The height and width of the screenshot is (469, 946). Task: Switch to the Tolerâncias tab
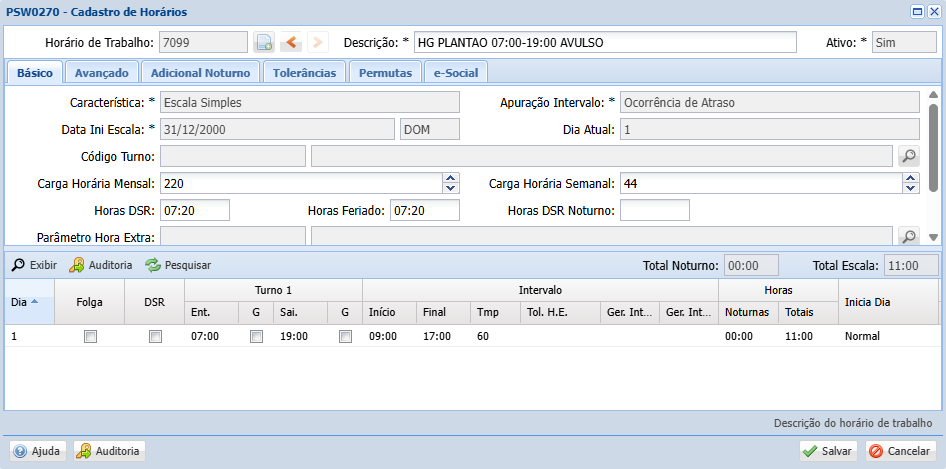(304, 73)
